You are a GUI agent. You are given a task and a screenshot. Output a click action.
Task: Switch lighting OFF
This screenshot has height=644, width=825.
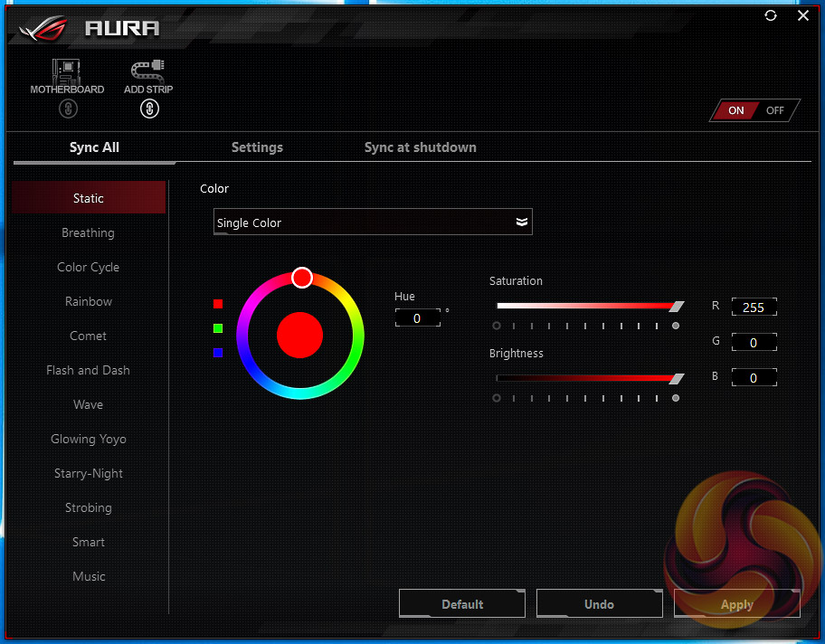click(x=775, y=110)
